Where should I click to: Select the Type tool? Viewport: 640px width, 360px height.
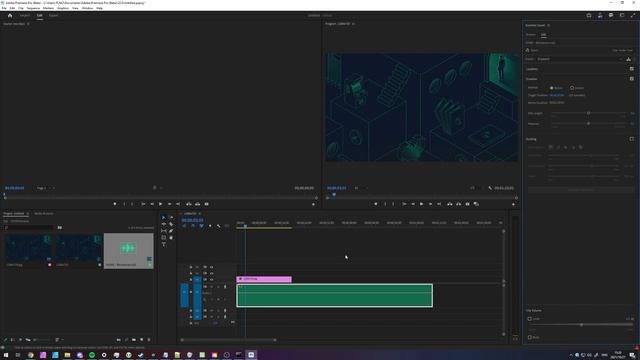pos(164,244)
